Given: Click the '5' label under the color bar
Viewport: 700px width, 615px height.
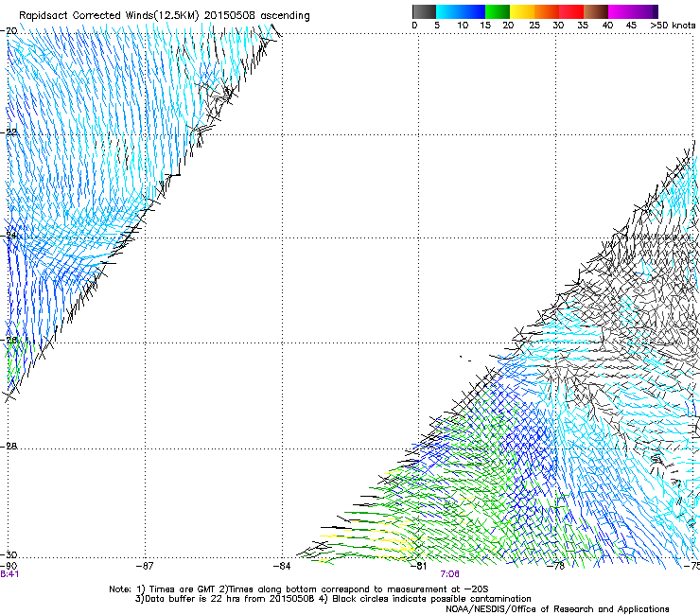Looking at the screenshot, I should [437, 26].
